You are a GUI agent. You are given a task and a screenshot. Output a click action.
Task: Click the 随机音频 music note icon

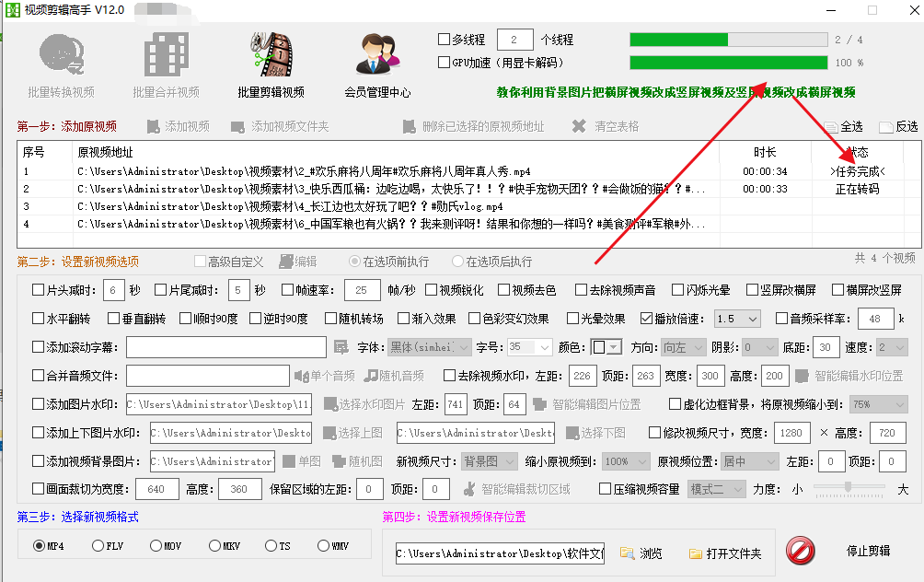371,376
